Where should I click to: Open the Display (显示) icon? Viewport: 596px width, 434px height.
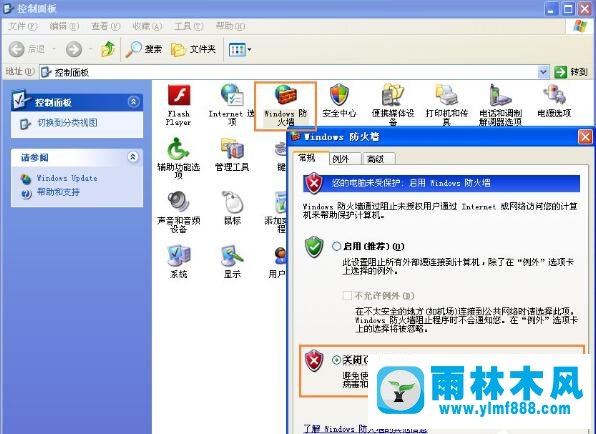[232, 261]
